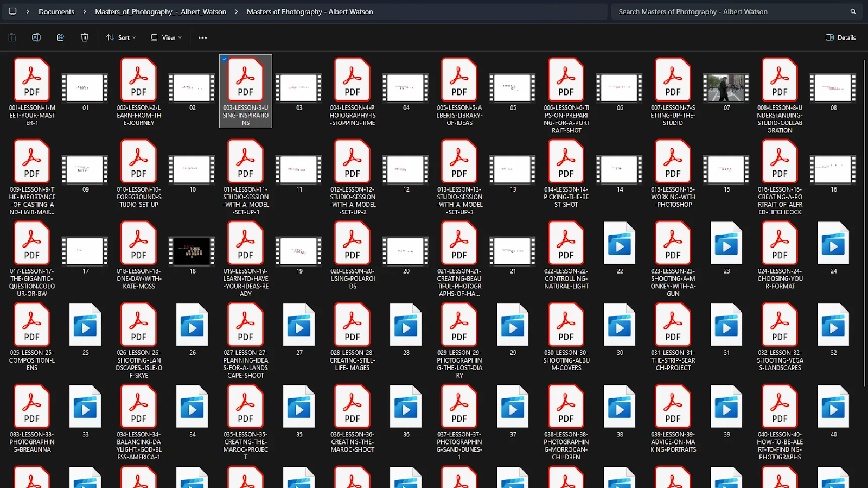This screenshot has height=488, width=868.
Task: Expand the chevron after Documents in breadcrumb
Action: click(85, 11)
